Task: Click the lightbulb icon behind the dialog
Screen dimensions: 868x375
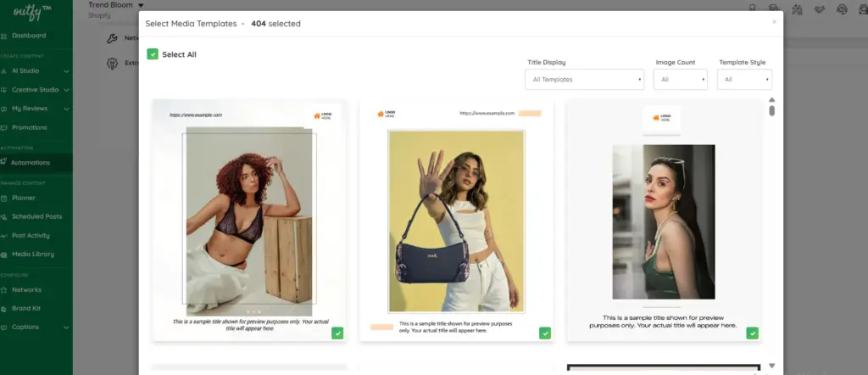Action: [112, 63]
